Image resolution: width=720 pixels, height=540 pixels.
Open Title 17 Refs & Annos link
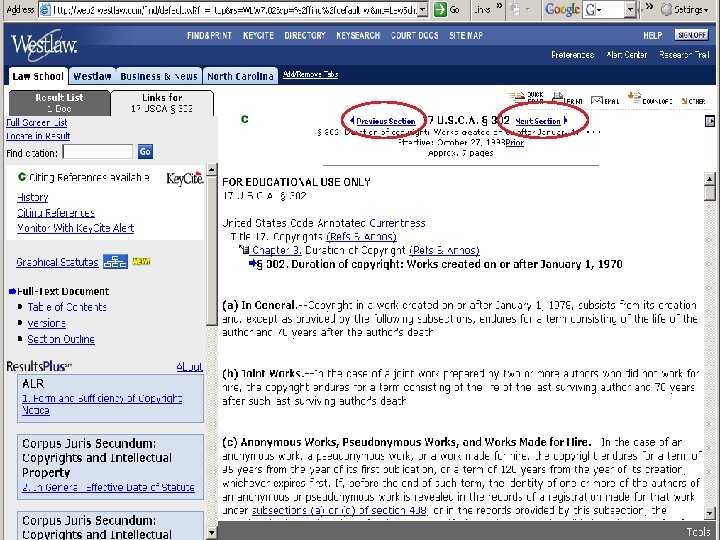[x=361, y=236]
